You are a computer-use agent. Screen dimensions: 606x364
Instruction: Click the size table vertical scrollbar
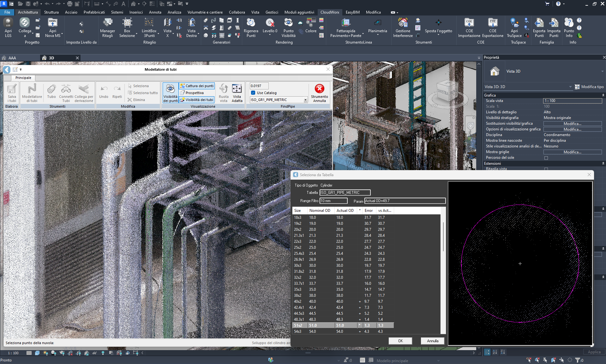(x=443, y=237)
